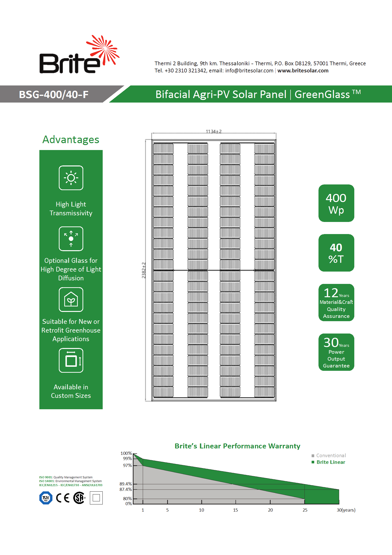Click the year 15 axis label
Screen dimensions: 392x555
pos(235,510)
